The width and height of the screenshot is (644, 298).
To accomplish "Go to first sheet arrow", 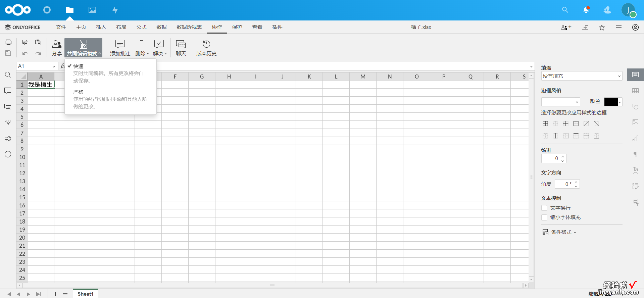I will pyautogui.click(x=9, y=294).
